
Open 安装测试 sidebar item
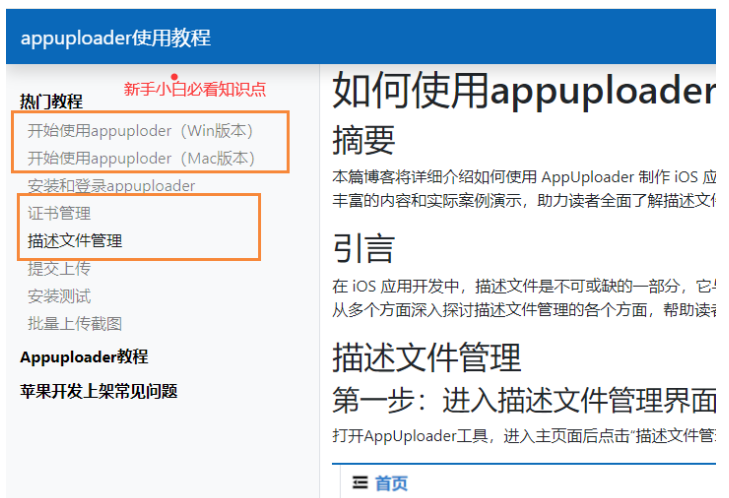pyautogui.click(x=59, y=296)
